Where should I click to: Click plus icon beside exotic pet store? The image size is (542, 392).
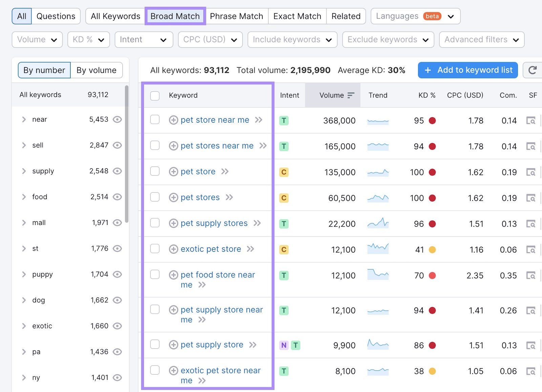173,249
